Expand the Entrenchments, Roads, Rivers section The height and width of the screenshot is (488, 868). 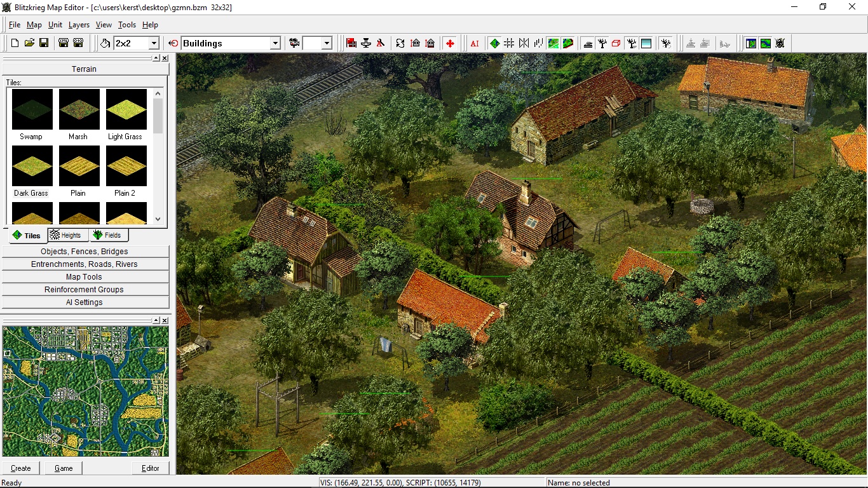point(85,264)
